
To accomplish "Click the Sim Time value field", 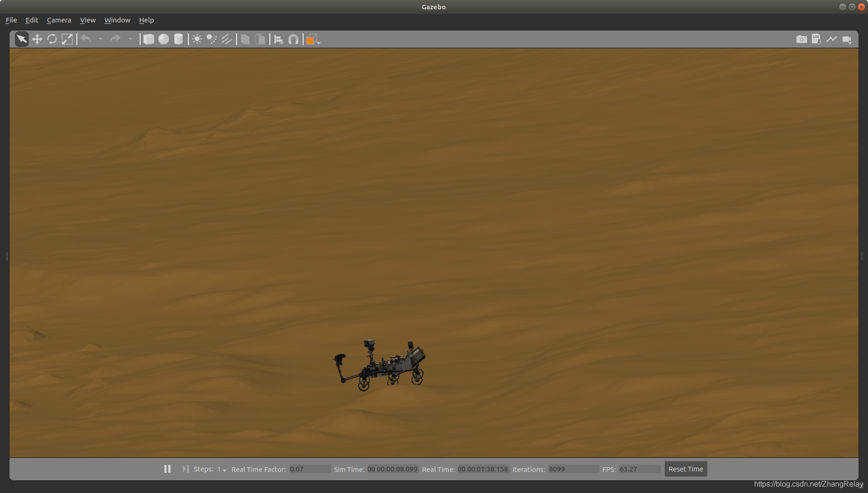I will coord(393,469).
